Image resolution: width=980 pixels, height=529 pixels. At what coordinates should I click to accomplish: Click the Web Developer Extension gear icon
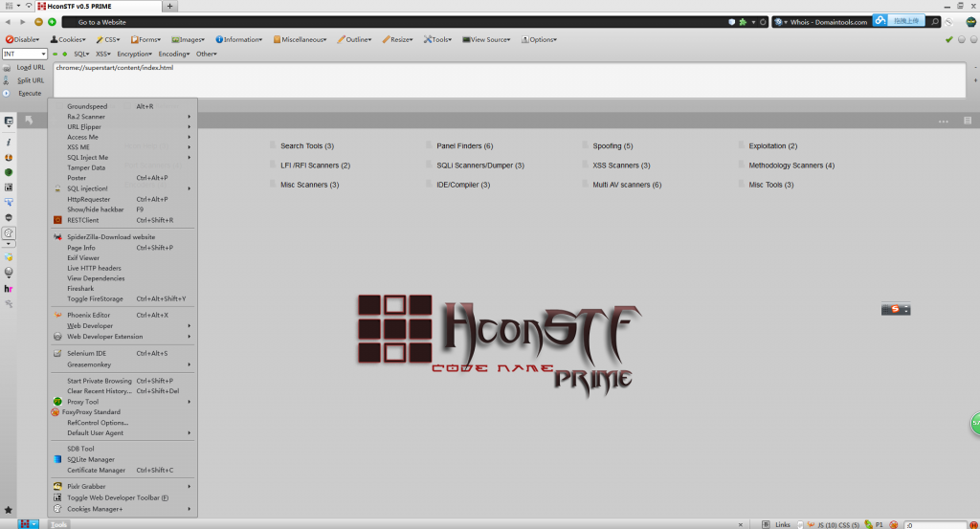coord(57,336)
